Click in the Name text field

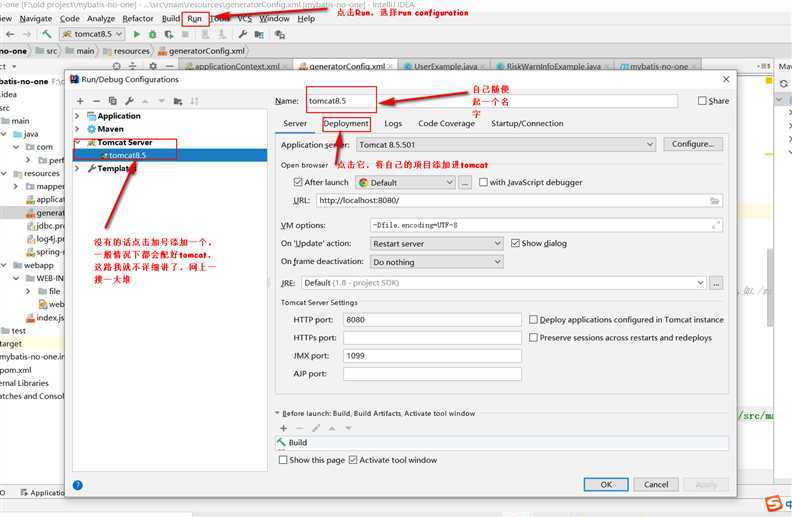coord(491,101)
